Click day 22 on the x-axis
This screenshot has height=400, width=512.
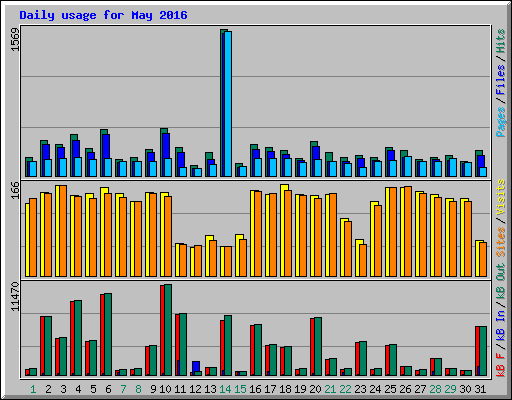coord(345,389)
